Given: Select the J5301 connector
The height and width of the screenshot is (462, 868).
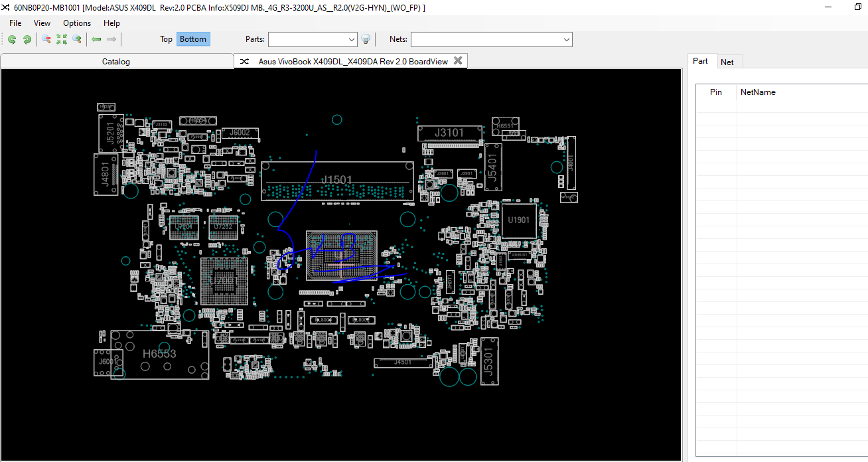Looking at the screenshot, I should (x=489, y=360).
